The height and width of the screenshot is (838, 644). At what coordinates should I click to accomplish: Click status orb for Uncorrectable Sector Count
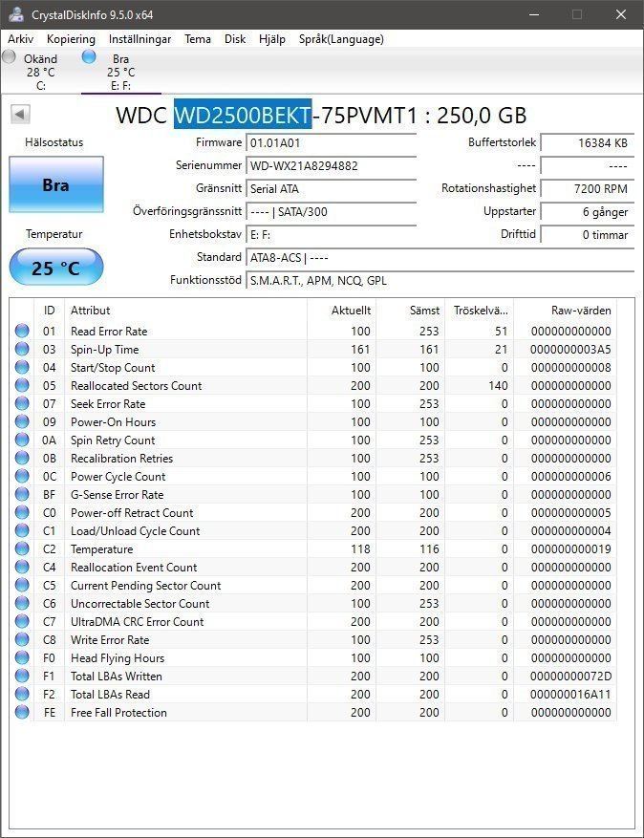(22, 603)
